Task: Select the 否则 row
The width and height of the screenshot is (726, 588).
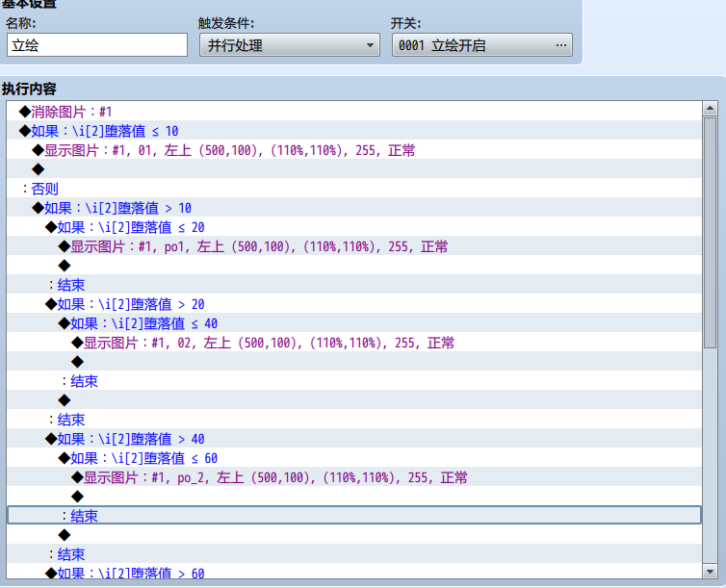Action: click(354, 189)
